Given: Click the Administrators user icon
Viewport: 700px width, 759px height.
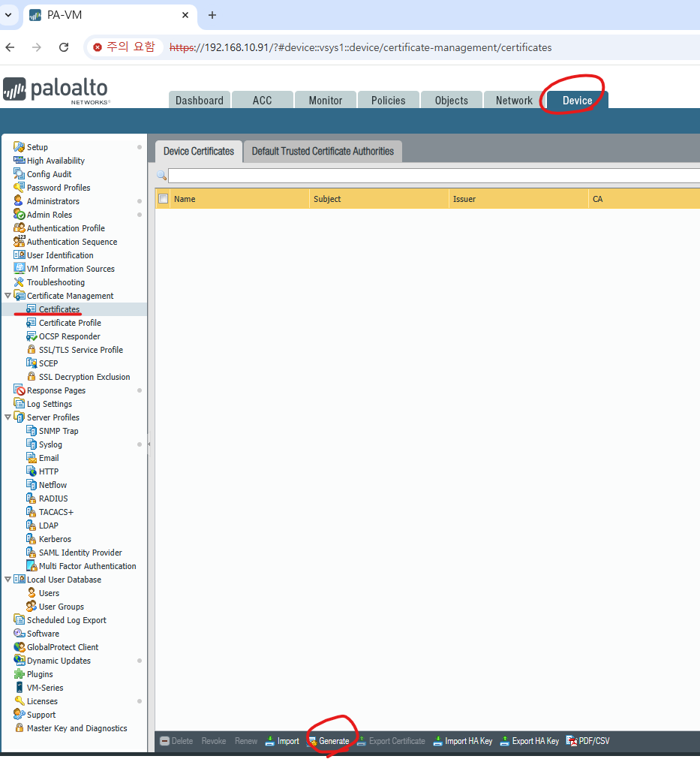Looking at the screenshot, I should tap(19, 201).
